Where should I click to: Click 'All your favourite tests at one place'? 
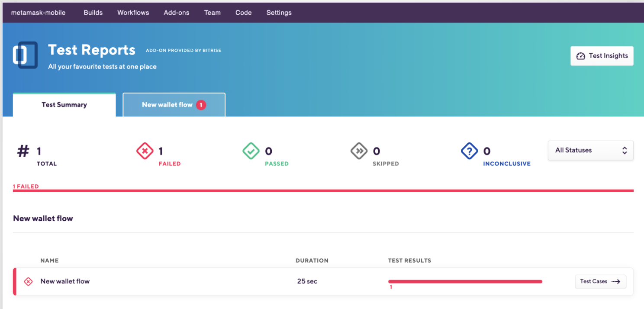[x=102, y=67]
